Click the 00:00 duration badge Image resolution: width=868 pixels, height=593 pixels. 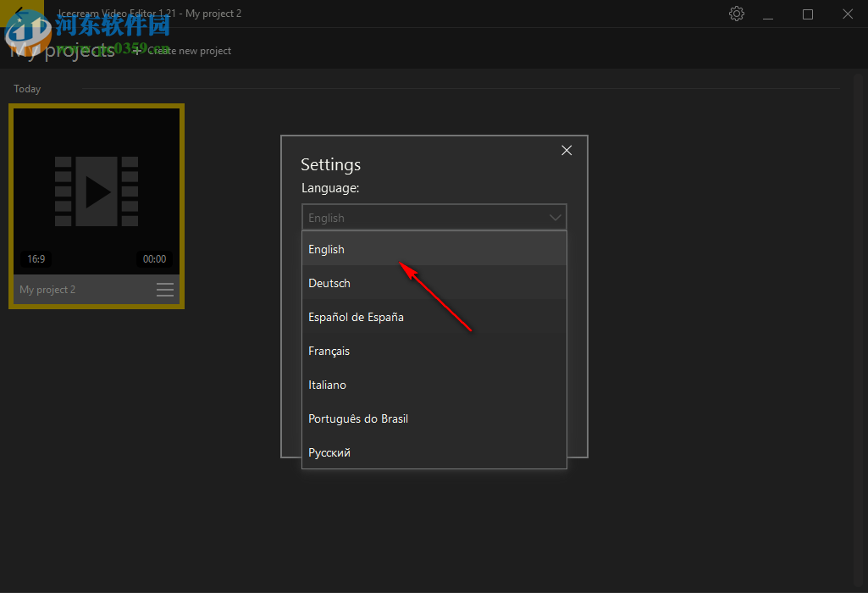154,259
